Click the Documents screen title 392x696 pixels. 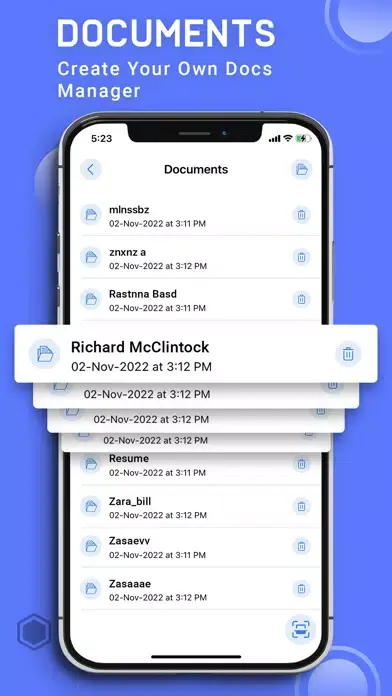click(196, 169)
